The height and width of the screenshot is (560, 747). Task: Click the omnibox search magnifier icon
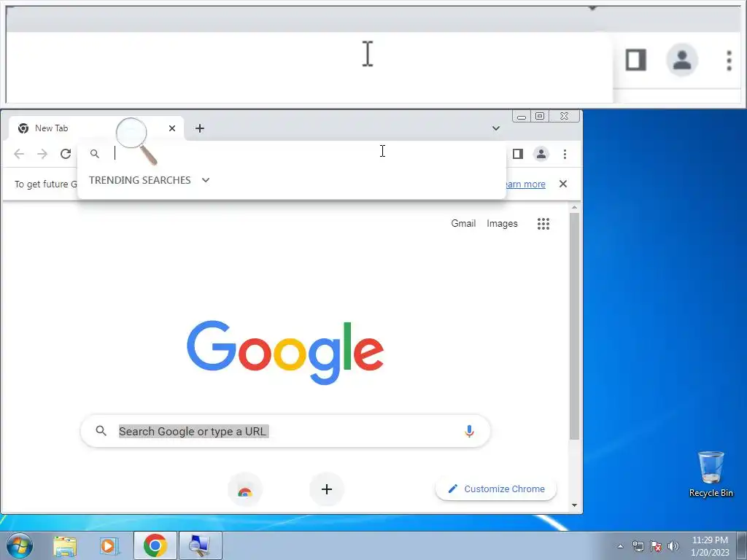(x=95, y=154)
